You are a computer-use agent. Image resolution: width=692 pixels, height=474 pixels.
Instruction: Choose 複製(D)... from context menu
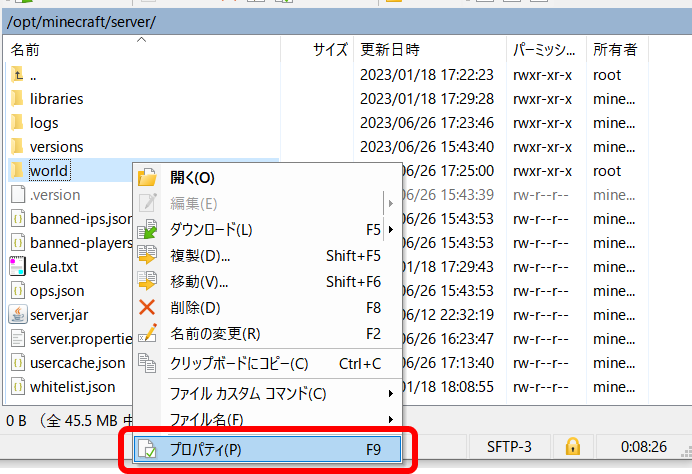pos(267,256)
